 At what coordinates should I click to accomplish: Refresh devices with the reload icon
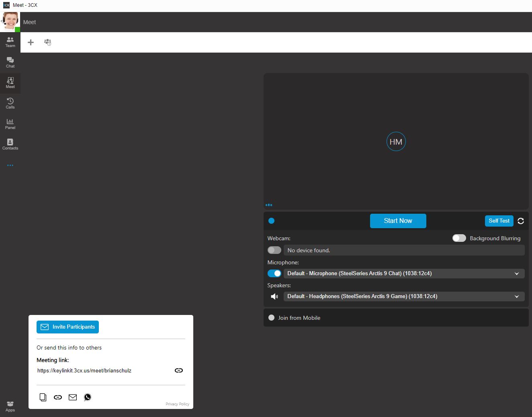[x=521, y=221]
